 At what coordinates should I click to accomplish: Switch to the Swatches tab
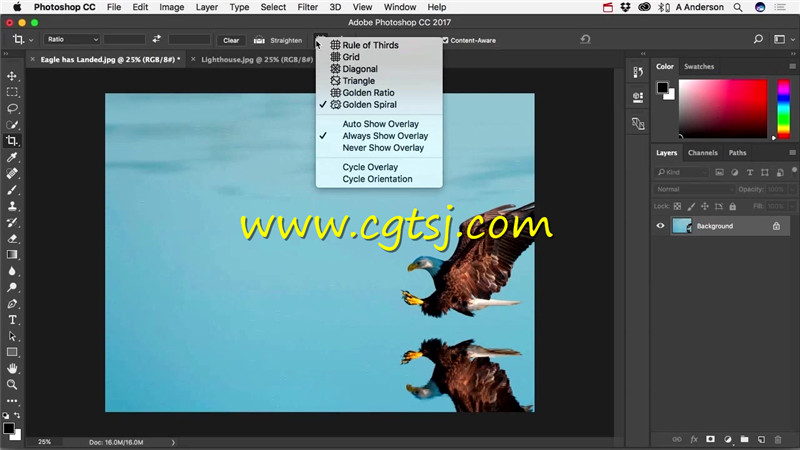(699, 66)
